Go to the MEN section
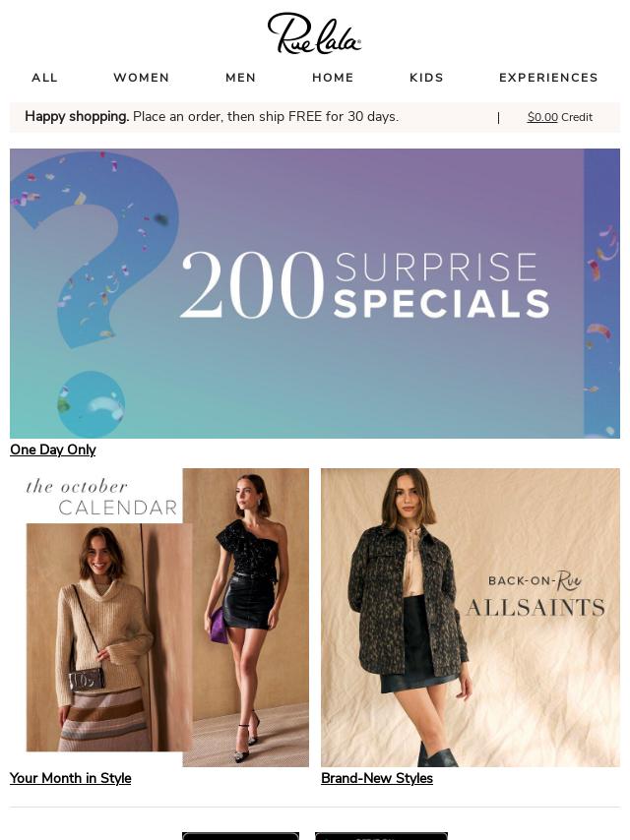The image size is (630, 840). 241,78
